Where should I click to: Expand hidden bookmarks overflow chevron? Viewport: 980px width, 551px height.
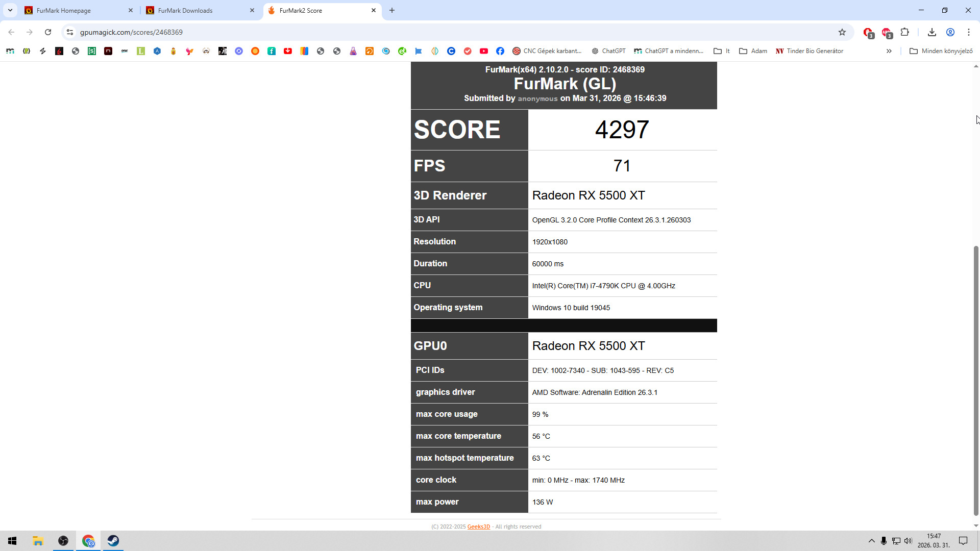889,51
